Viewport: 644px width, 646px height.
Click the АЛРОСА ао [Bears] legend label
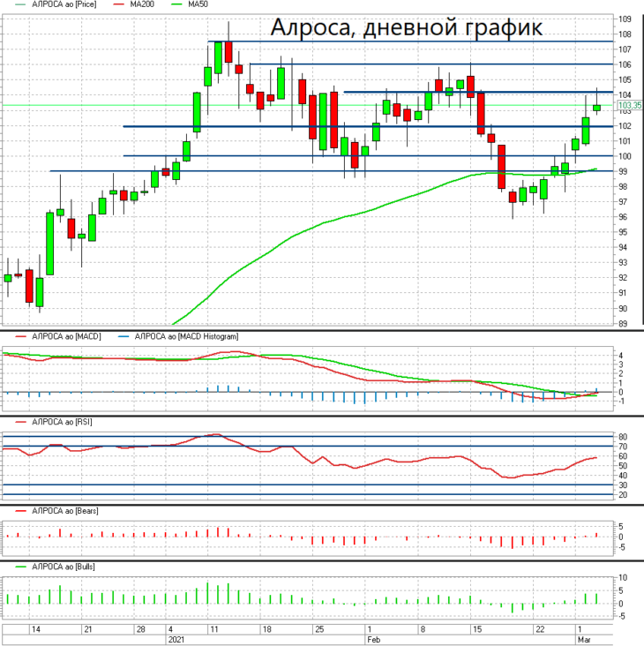point(65,511)
